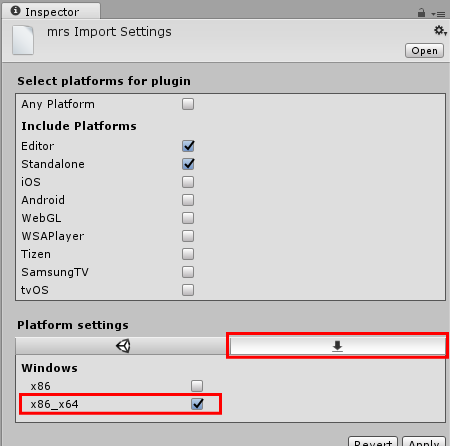Toggle the Tizen platform checkbox
Screen dimensions: 450x446
click(x=188, y=254)
